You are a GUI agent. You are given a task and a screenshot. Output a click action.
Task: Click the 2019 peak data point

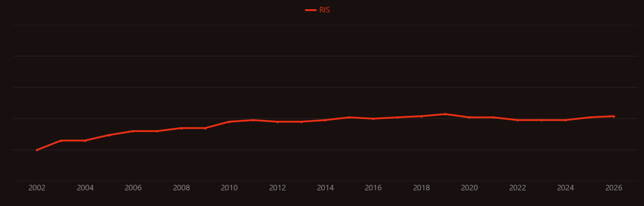click(x=445, y=114)
